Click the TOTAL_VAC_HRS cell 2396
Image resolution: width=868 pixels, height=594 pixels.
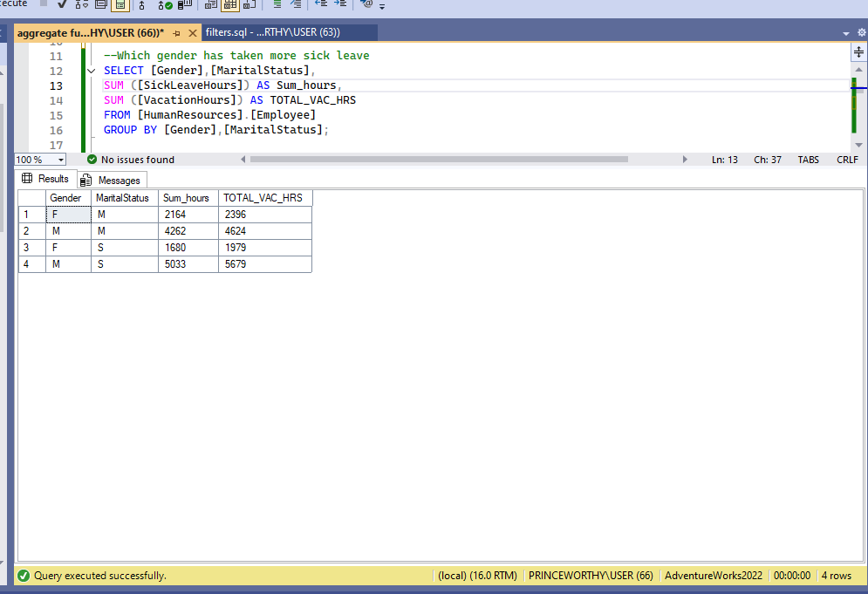[265, 215]
